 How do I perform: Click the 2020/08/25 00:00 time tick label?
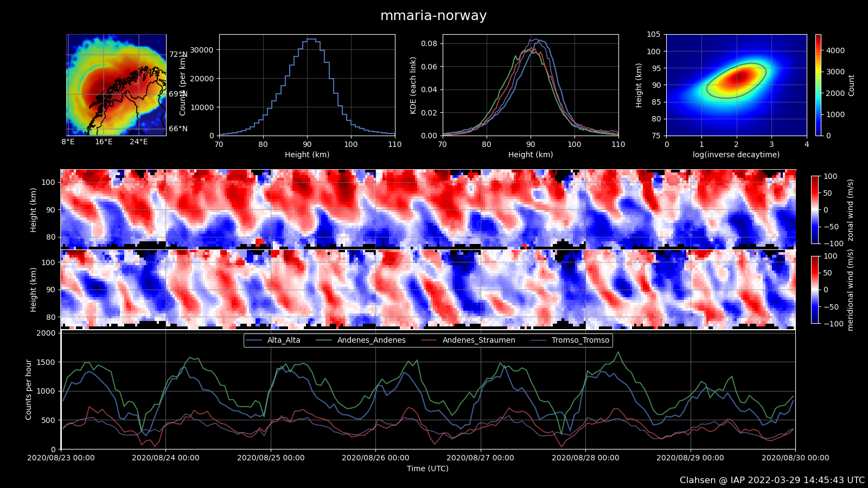(271, 458)
